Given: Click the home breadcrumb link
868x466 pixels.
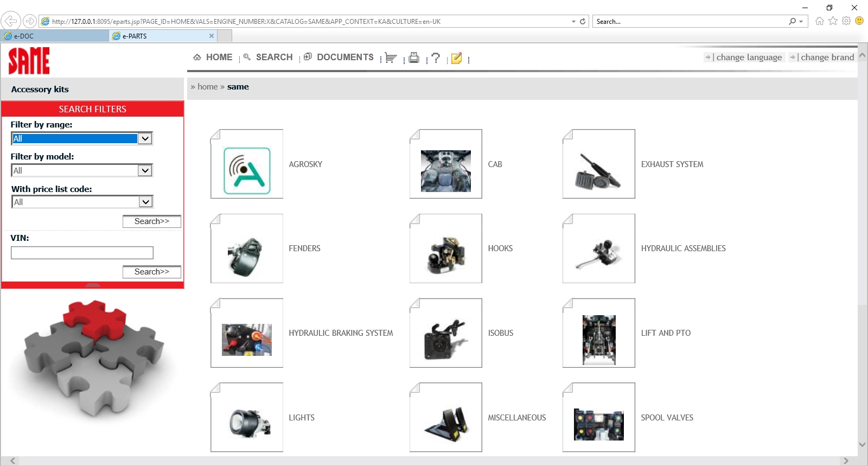Looking at the screenshot, I should pos(207,86).
